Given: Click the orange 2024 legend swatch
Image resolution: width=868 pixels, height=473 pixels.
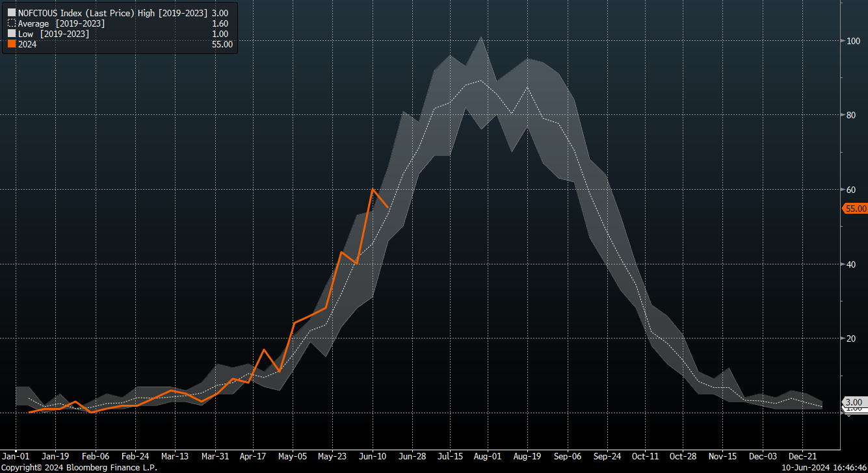Looking at the screenshot, I should [x=11, y=44].
